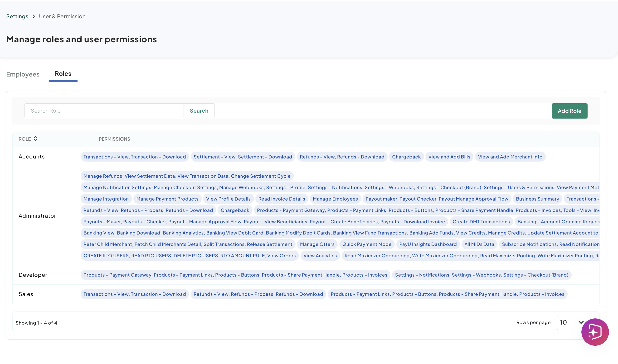The width and height of the screenshot is (618, 364).
Task: Click 'Showing 1 – 4 of 4' text
Action: click(x=36, y=323)
